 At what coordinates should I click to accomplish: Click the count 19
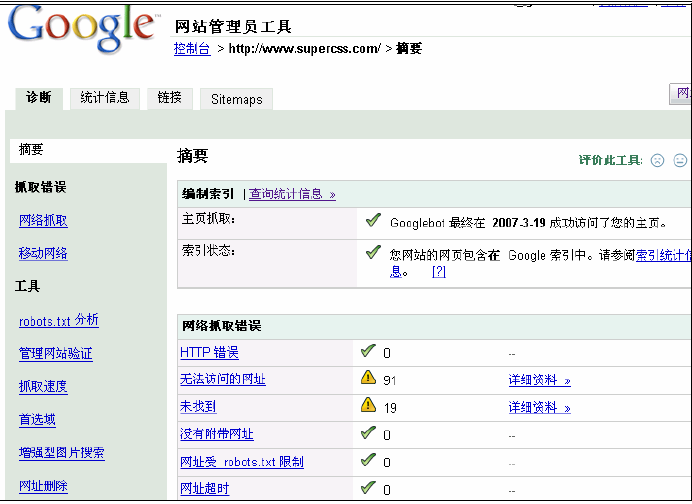(x=390, y=408)
